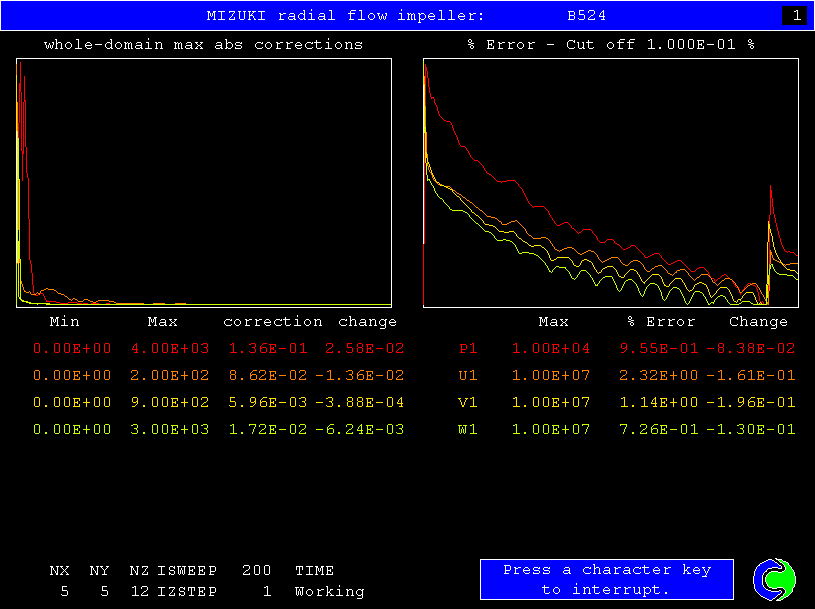Screen dimensions: 815x609
Task: Click the Min value in the 4.00E+03 row
Action: click(72, 348)
